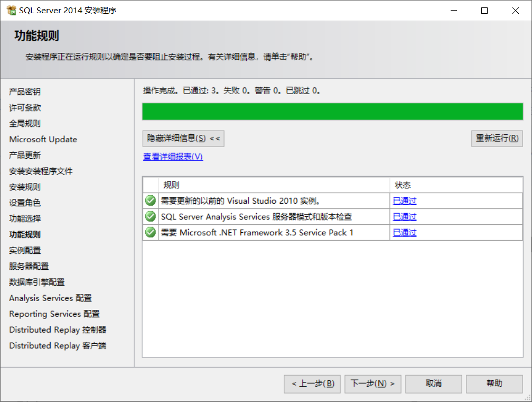This screenshot has height=402, width=532.
Task: Click rule text 需要 Microsoft .NET Framework 3.5 Service Pack 1
Action: point(257,232)
